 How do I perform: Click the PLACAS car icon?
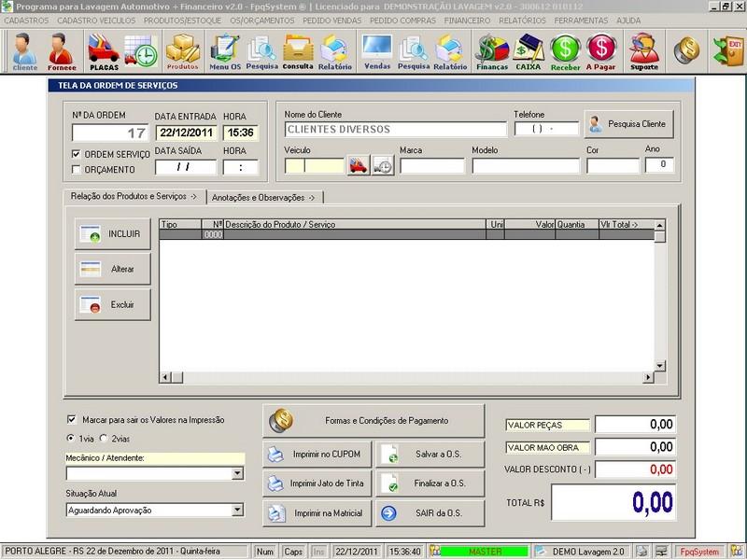(x=104, y=51)
